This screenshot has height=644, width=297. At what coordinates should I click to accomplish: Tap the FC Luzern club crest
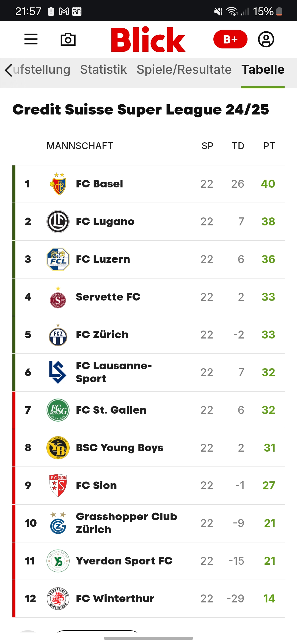click(x=58, y=259)
